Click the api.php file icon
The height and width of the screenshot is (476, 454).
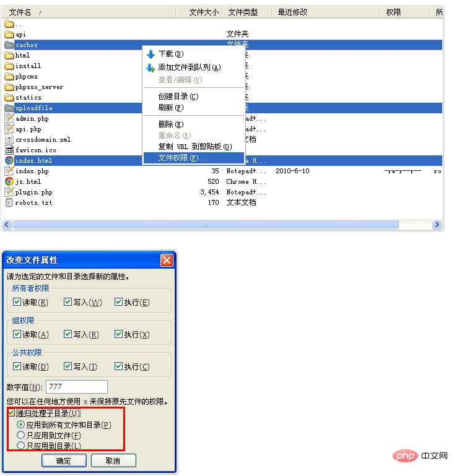(9, 129)
